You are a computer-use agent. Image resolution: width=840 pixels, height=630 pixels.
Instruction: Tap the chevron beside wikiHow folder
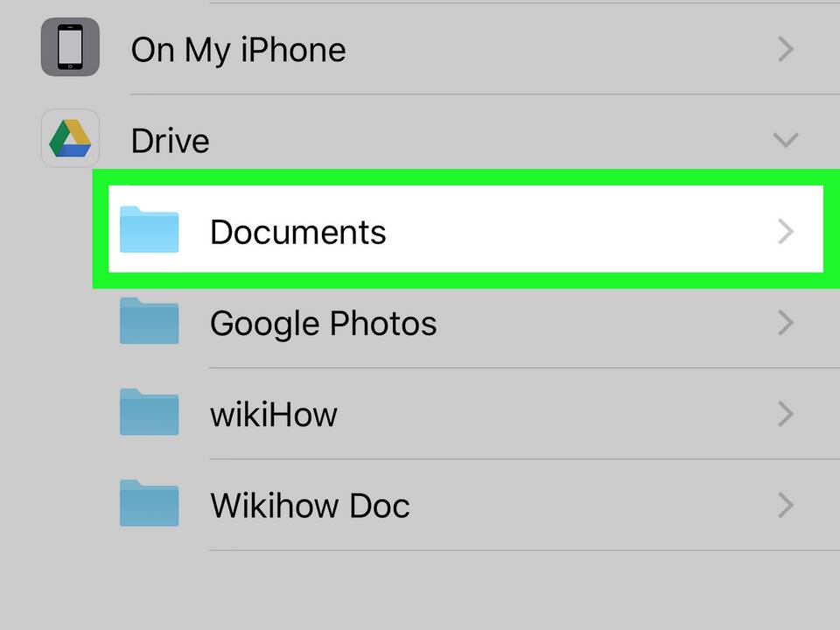(x=786, y=414)
